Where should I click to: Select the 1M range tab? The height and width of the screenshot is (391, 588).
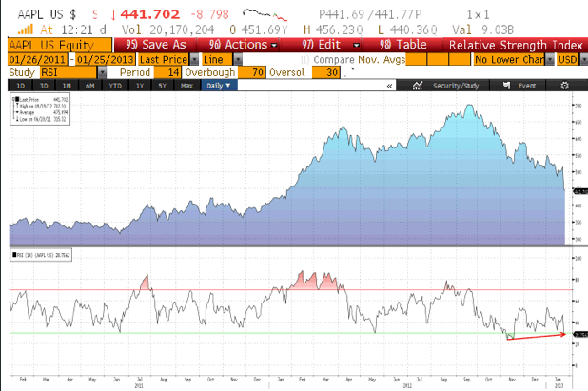(x=67, y=86)
